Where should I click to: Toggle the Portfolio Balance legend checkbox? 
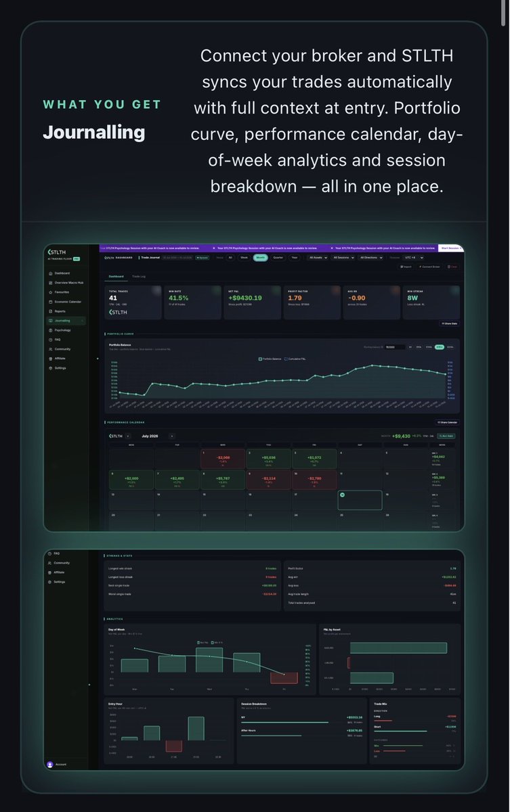[x=260, y=359]
